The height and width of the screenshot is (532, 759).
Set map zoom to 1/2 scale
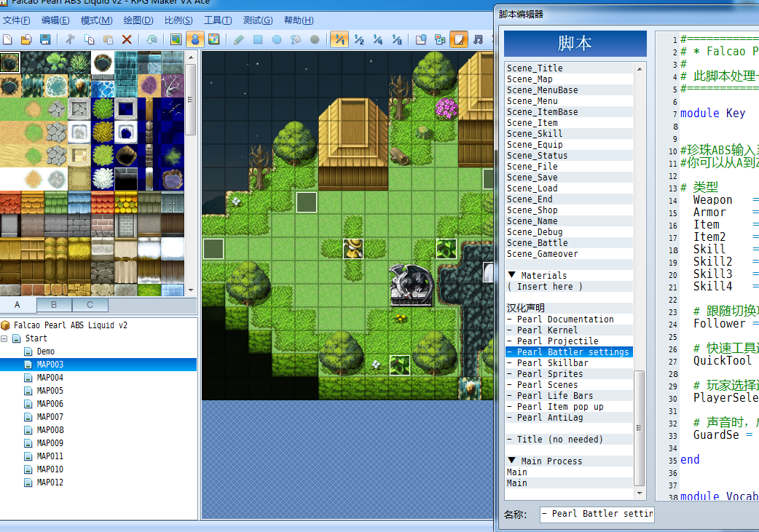[x=358, y=39]
